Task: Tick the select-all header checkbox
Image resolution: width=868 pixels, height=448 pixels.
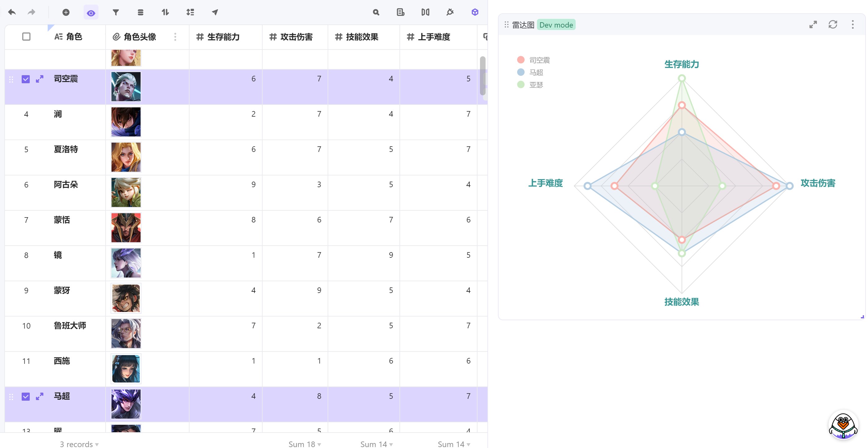Action: click(26, 37)
